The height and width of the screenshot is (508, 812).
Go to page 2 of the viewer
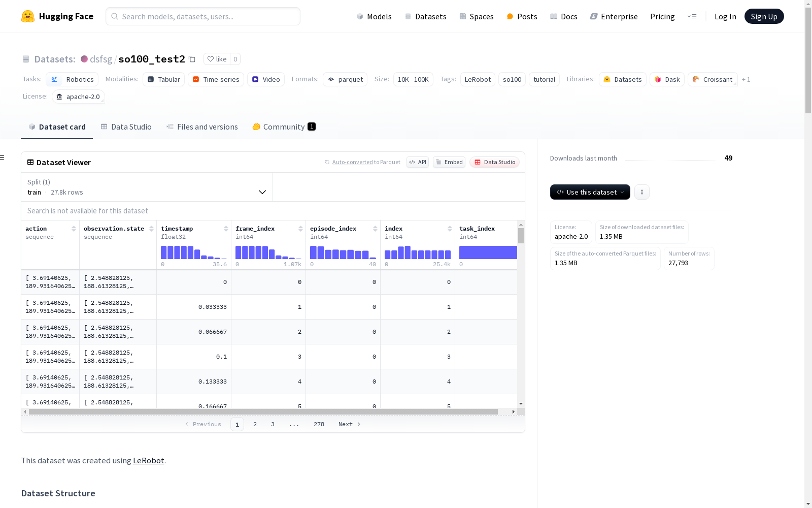pos(255,424)
